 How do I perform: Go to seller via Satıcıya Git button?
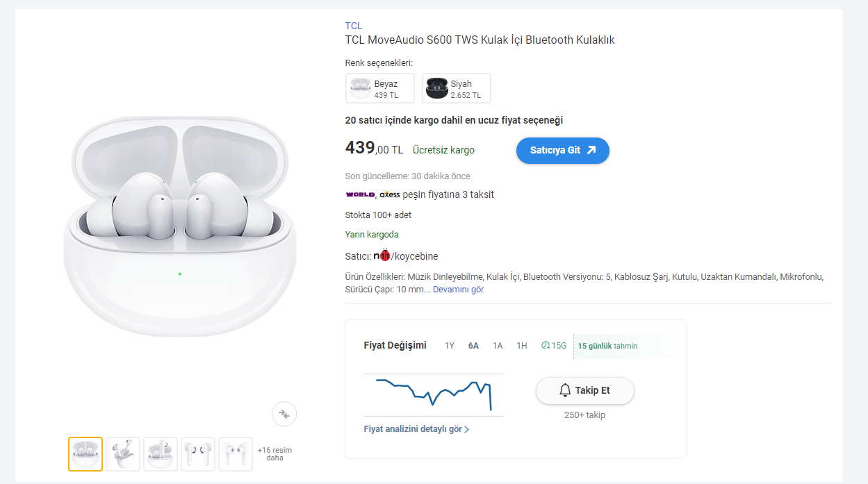[x=562, y=150]
